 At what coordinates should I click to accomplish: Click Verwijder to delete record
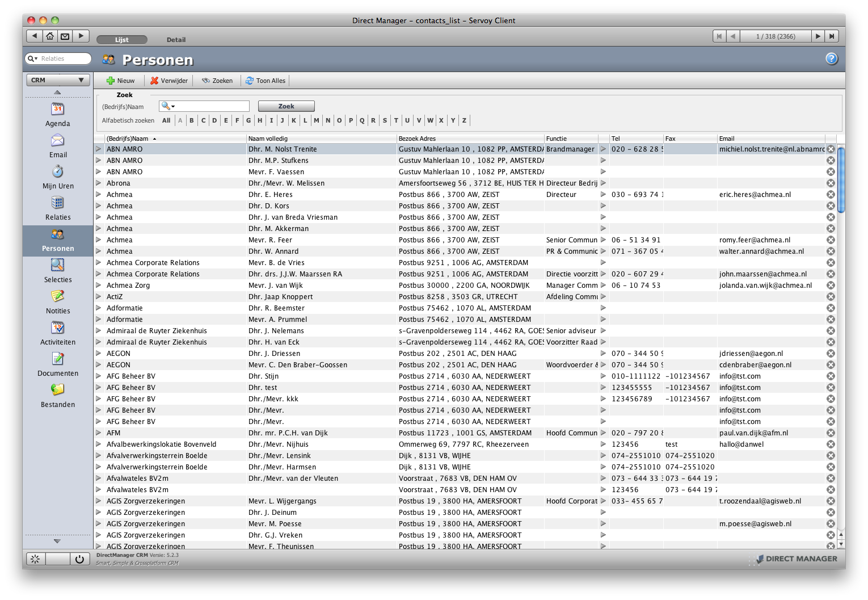[x=169, y=81]
